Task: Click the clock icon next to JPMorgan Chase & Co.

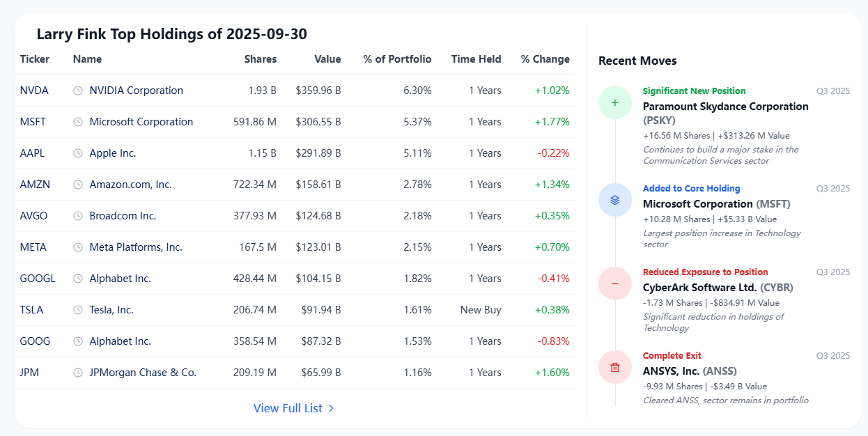Action: 78,373
